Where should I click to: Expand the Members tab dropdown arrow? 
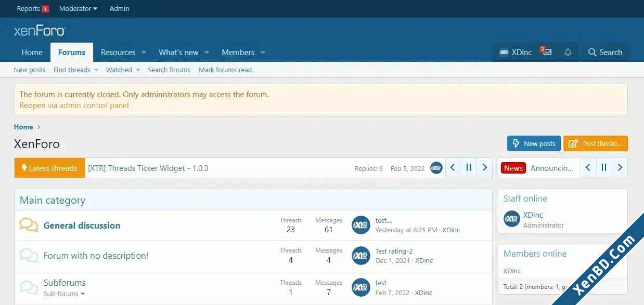tap(263, 52)
